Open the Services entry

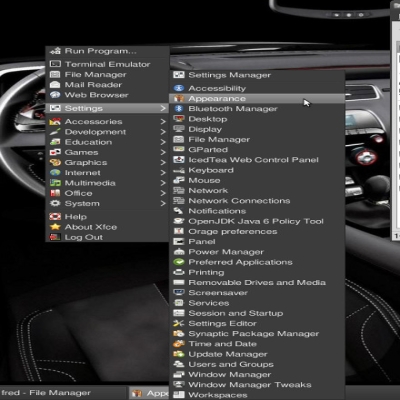257,303
